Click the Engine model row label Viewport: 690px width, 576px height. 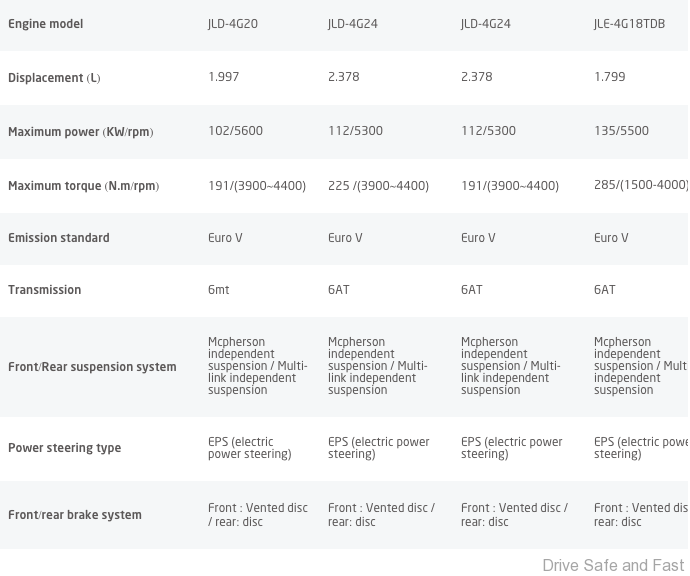pyautogui.click(x=46, y=24)
